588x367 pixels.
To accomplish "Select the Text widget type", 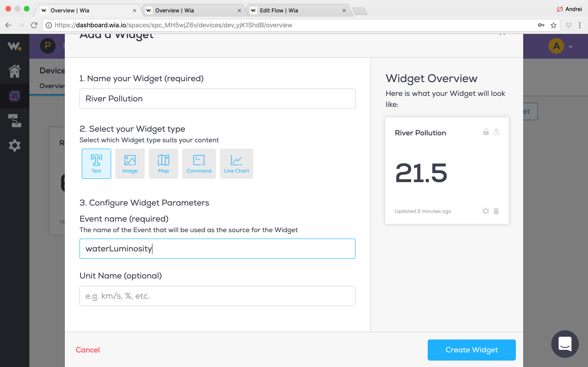I will [96, 164].
